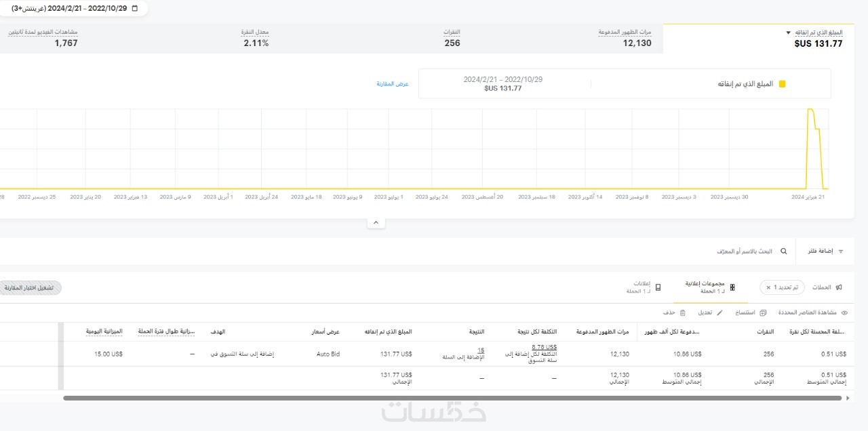868x431 pixels.
Task: Sort by النتيجة result column header
Action: coord(477,331)
